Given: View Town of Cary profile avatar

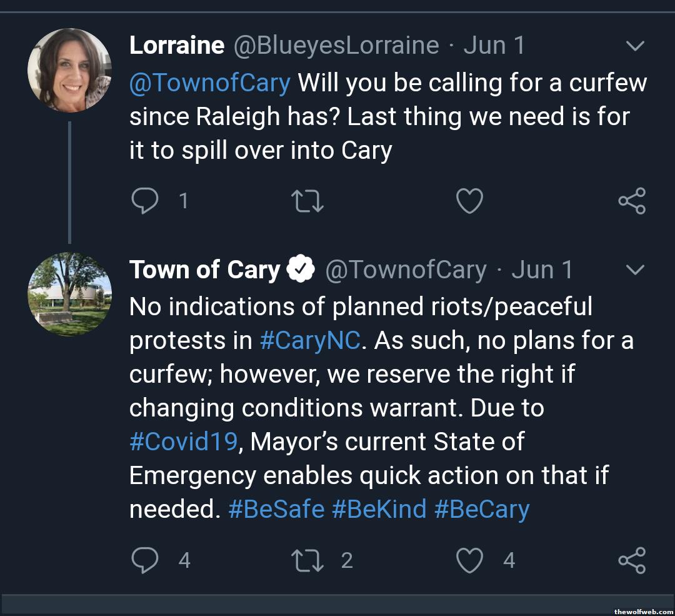Looking at the screenshot, I should point(69,294).
